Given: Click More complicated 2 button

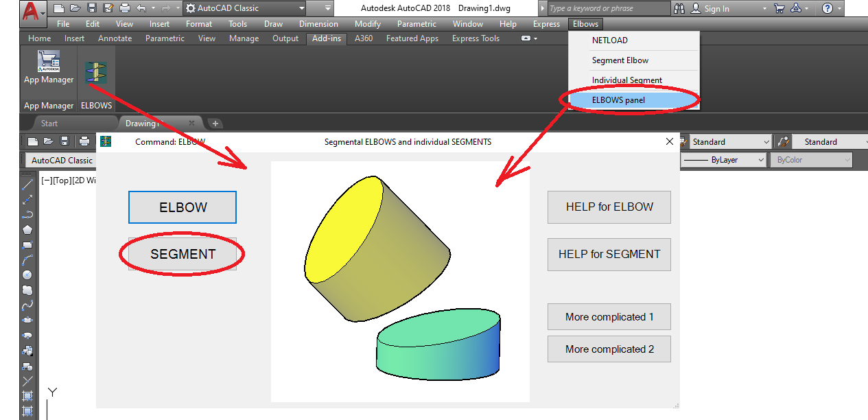Looking at the screenshot, I should point(609,349).
